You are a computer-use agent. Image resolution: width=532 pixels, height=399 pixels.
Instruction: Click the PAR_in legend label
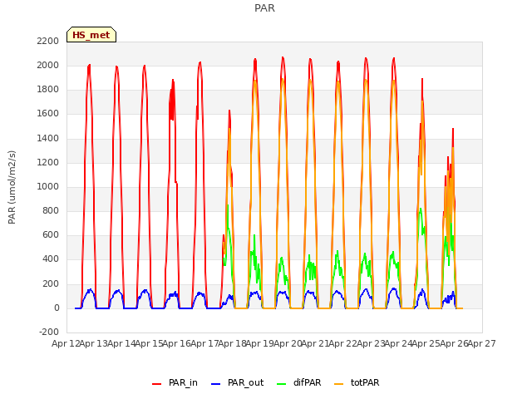[183, 382]
